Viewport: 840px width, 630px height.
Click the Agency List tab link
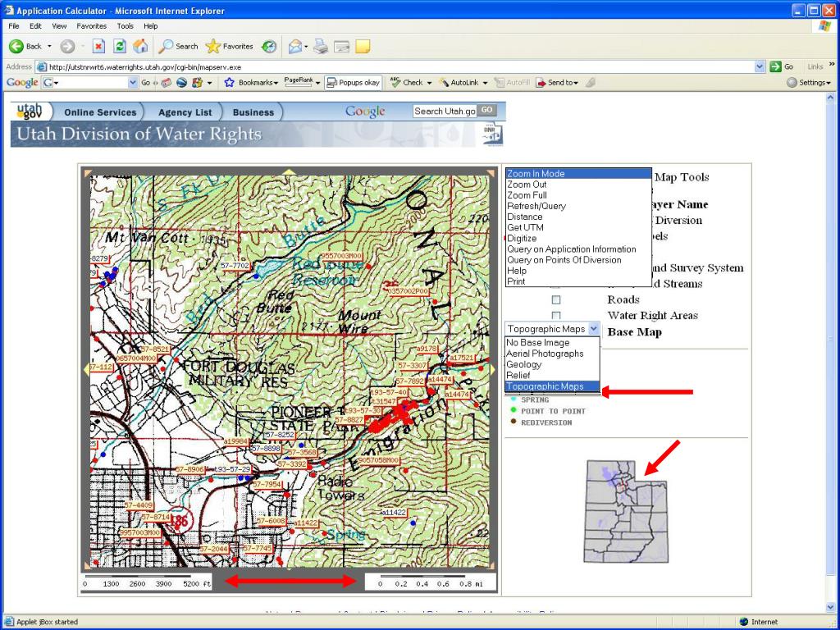click(x=185, y=112)
